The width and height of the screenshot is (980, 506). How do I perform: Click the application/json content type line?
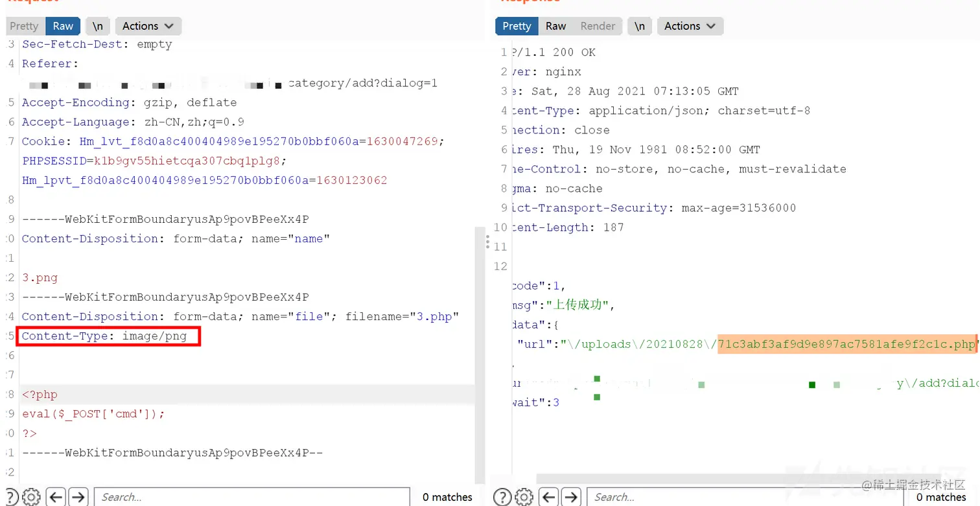coord(660,110)
